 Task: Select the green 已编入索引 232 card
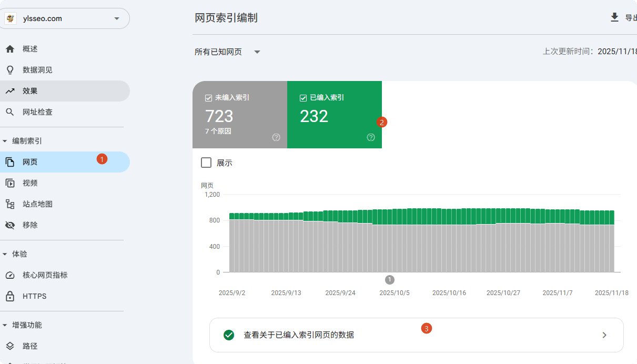click(x=335, y=115)
